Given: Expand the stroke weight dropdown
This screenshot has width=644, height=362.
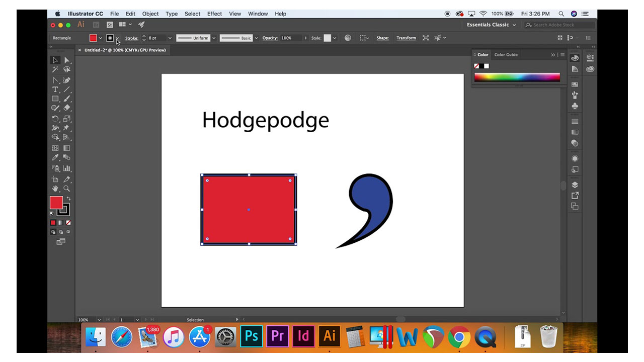Looking at the screenshot, I should pyautogui.click(x=170, y=38).
